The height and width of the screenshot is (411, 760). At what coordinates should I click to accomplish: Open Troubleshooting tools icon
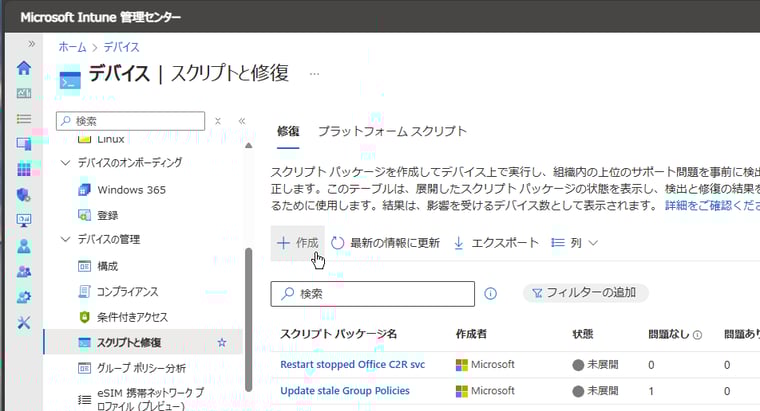[24, 322]
